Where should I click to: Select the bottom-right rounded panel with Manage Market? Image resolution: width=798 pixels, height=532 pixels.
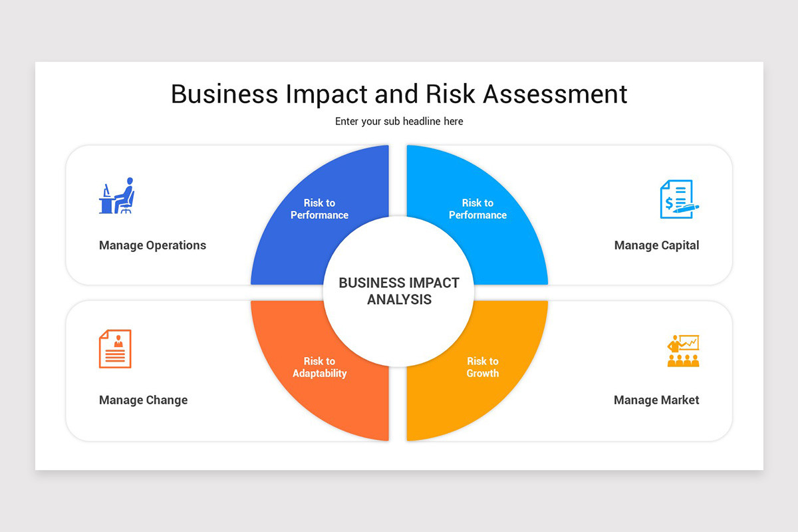[x=632, y=370]
